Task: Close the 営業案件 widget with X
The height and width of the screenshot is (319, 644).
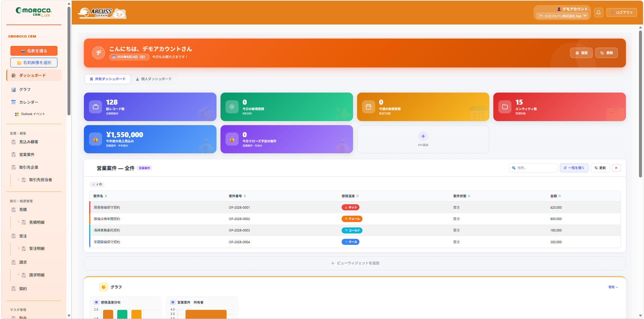Action: pyautogui.click(x=616, y=168)
